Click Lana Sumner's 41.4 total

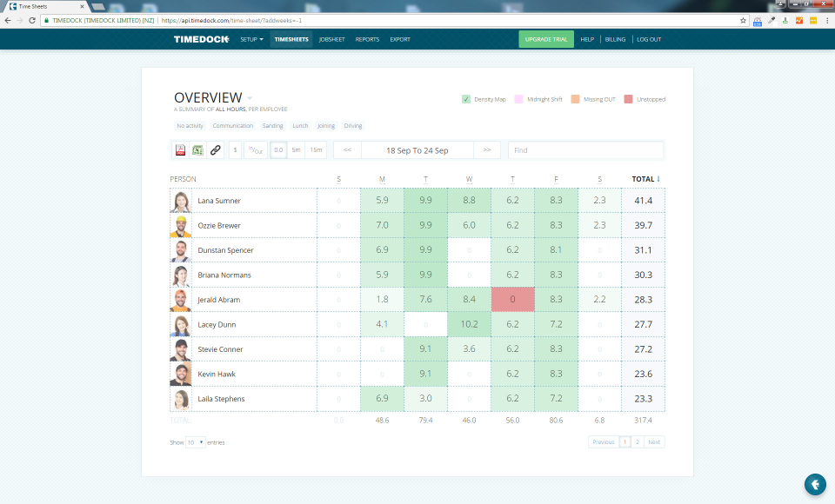pyautogui.click(x=643, y=201)
